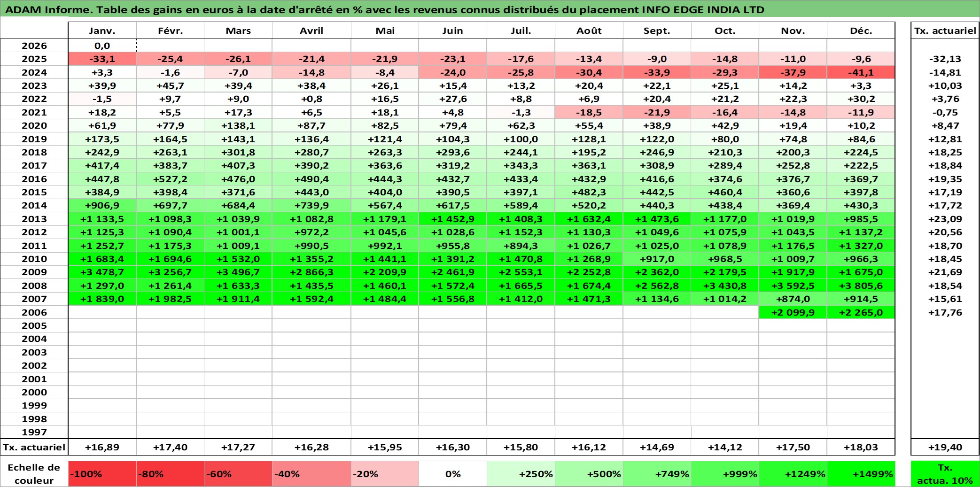Select the 2025 row label

pyautogui.click(x=34, y=59)
